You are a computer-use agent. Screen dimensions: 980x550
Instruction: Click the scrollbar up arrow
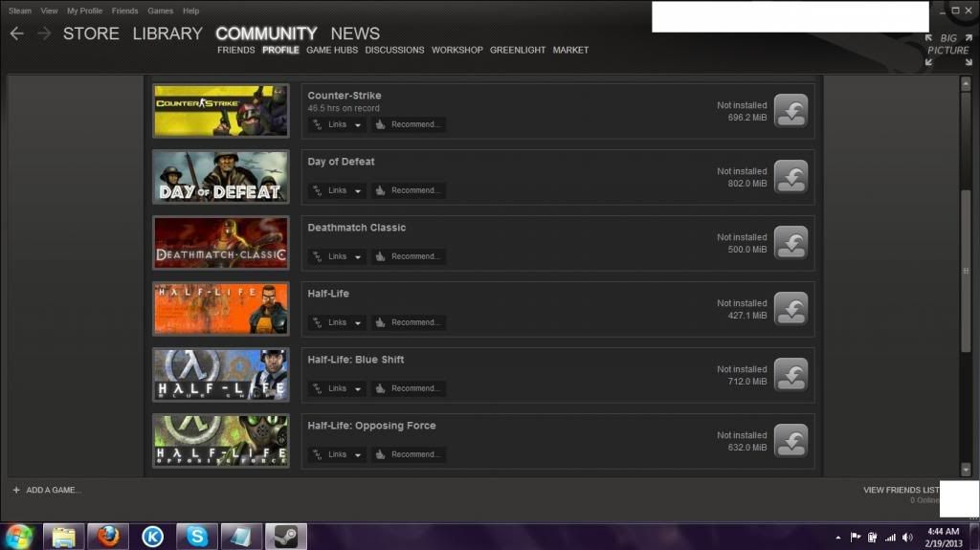click(x=966, y=83)
